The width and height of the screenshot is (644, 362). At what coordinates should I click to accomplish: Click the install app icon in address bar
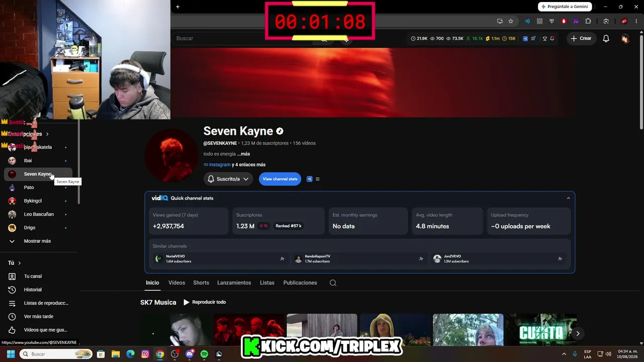pyautogui.click(x=500, y=21)
